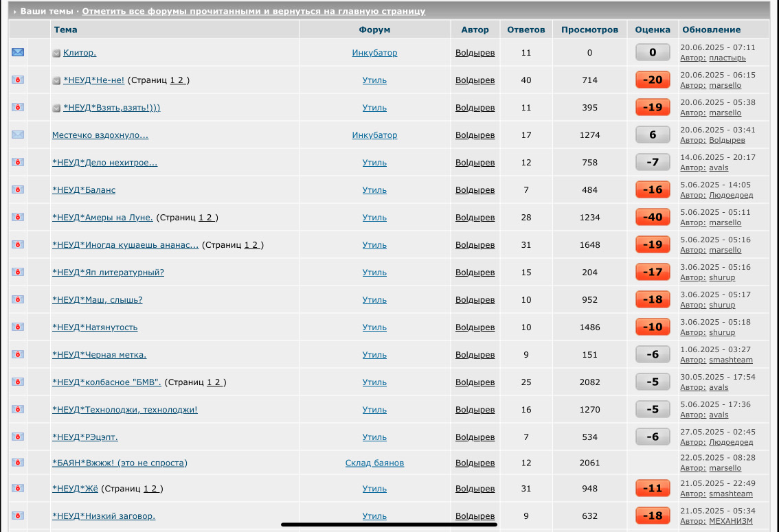Screen dimensions: 779x532
Task: Click the Просмотров column header
Action: click(x=589, y=30)
